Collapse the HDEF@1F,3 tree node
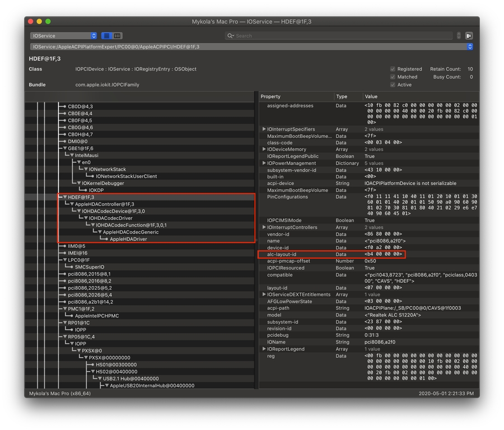Screen dimensions: 504x430 [65, 197]
